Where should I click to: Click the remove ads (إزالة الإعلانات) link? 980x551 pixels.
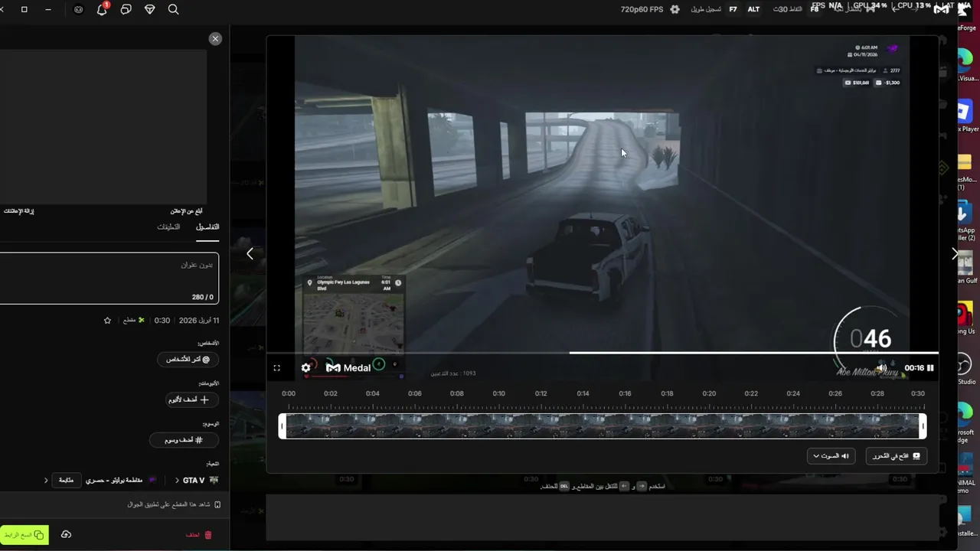(18, 211)
